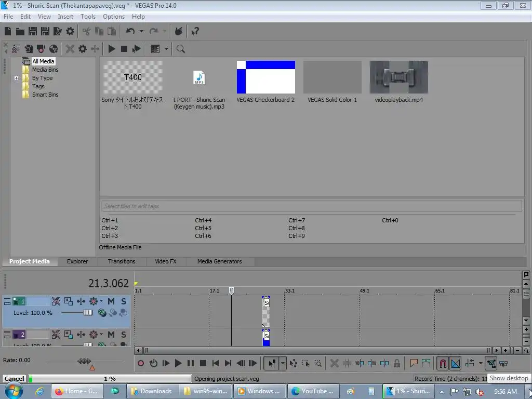
Task: Select the t-PORT Shuric Scan mp3 file
Action: click(199, 78)
